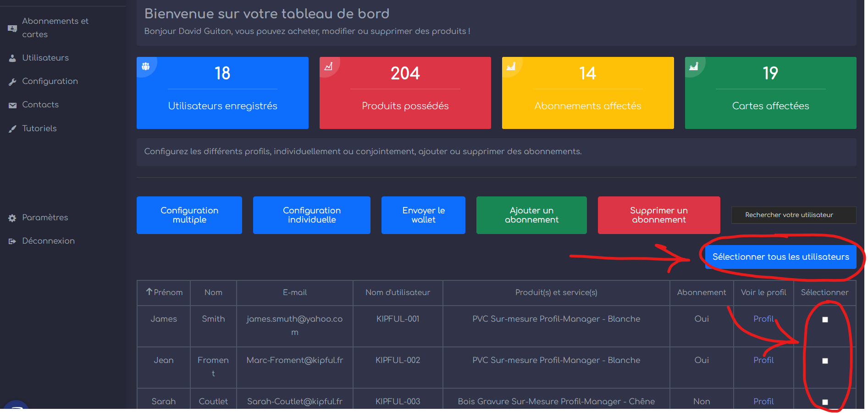Viewport: 868px width, 413px height.
Task: Check the box for Sarah Coutlet
Action: 825,402
